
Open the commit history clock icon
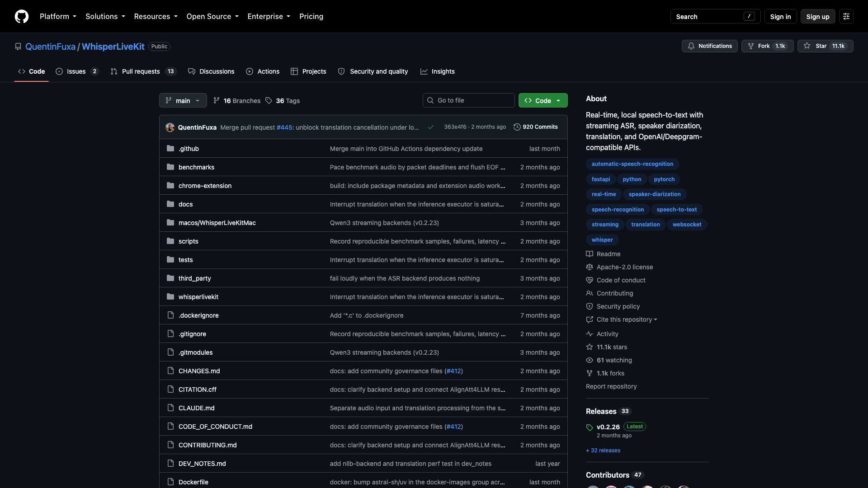(x=517, y=127)
